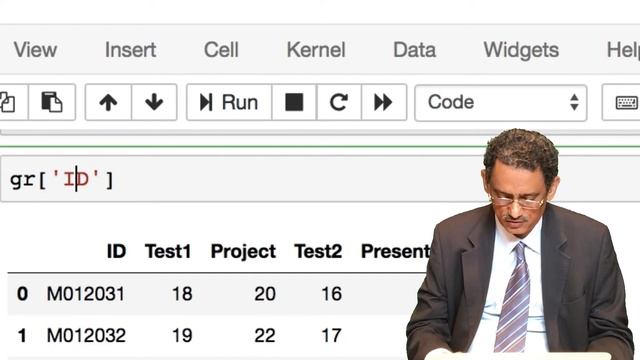This screenshot has width=640, height=360.
Task: Open the Cell menu
Action: 221,50
